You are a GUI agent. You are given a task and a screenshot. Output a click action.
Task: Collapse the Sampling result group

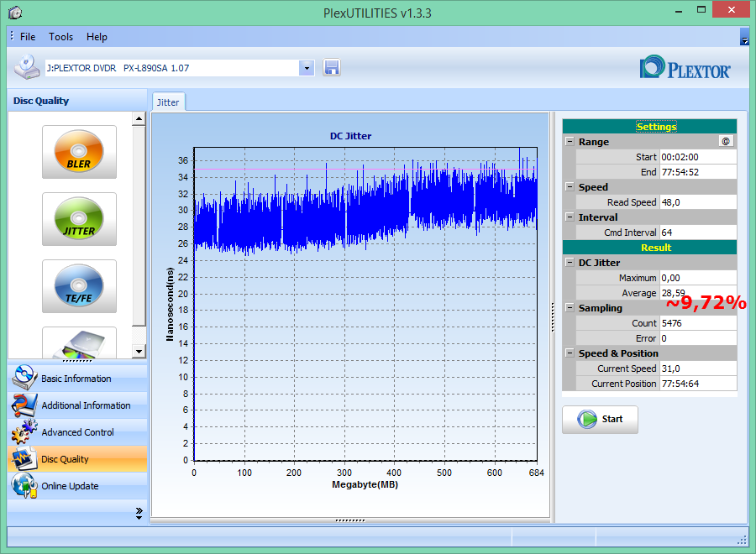pos(570,307)
